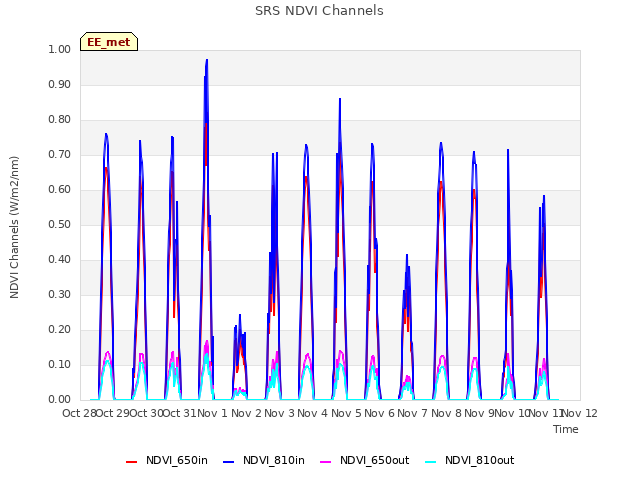Click the y-axis title NDVI Channels (W/m2/nm)
Image resolution: width=640 pixels, height=480 pixels.
pyautogui.click(x=14, y=227)
